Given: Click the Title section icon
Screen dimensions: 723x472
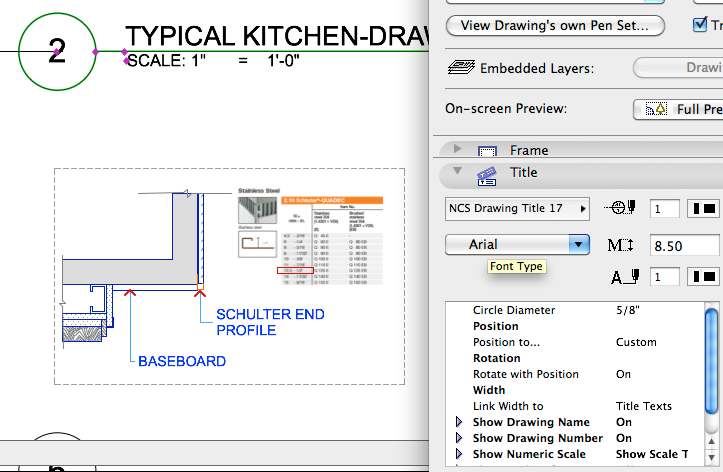Looking at the screenshot, I should coord(487,176).
